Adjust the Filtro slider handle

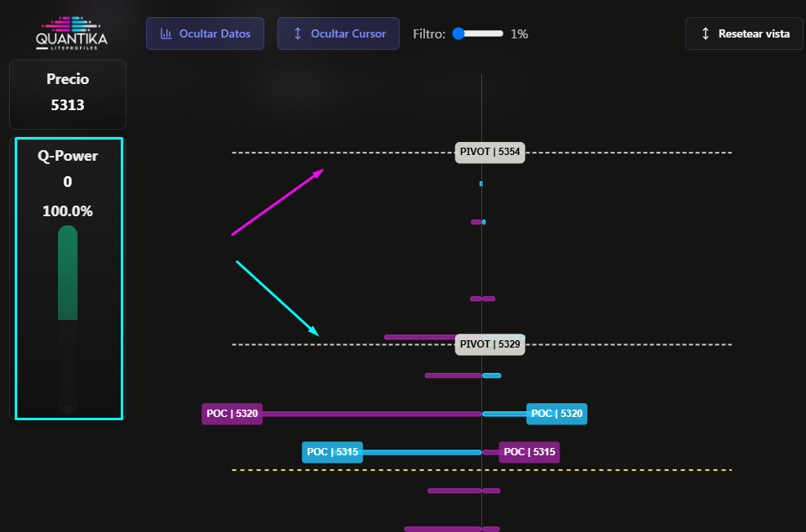(458, 33)
